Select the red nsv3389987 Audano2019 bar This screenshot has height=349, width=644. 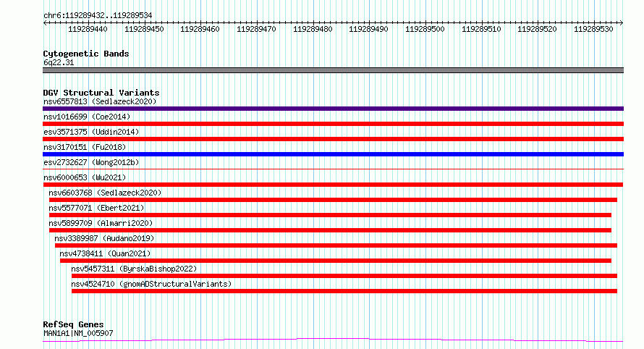[x=336, y=245]
